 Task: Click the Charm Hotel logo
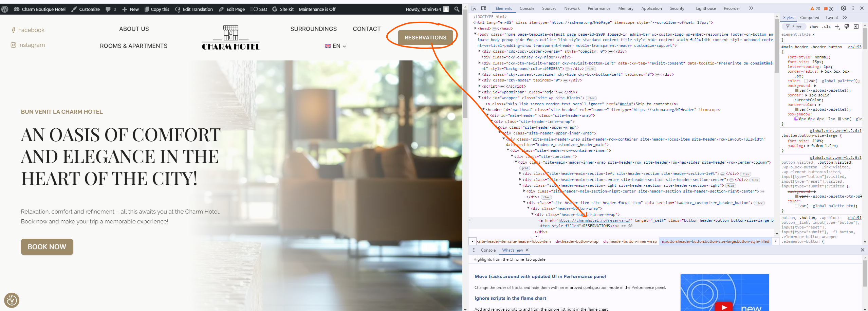point(231,38)
